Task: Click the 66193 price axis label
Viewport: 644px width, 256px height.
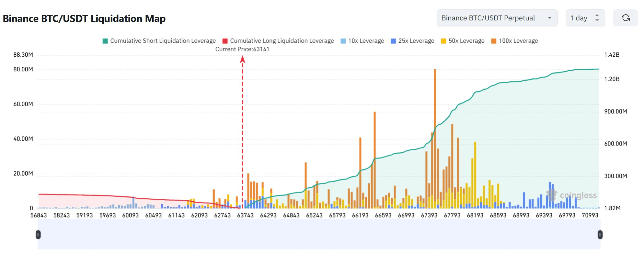Action: [x=361, y=215]
